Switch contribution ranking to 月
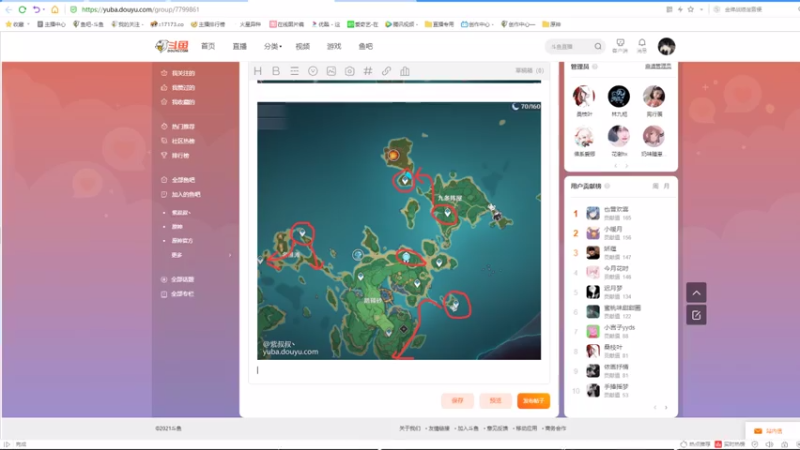 (x=666, y=186)
